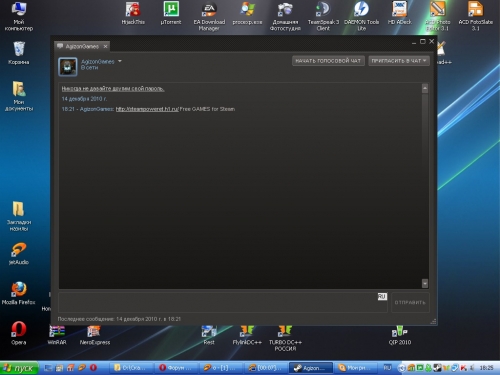Launch jetAudio from the desktop
Viewport: 500px width, 375px height.
(x=19, y=254)
